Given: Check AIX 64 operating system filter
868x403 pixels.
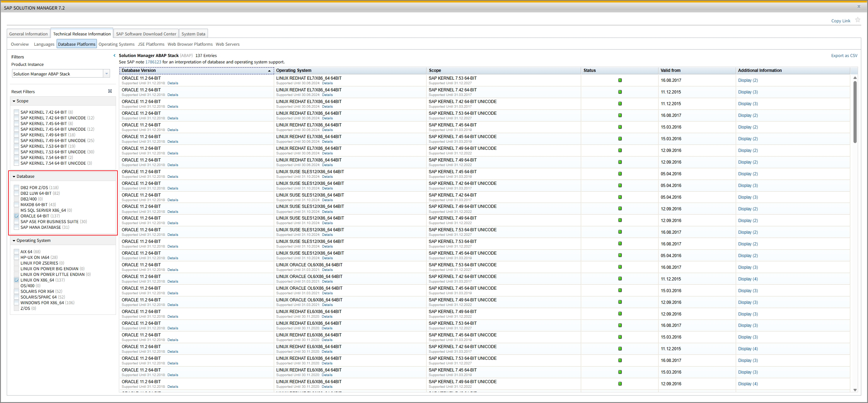Looking at the screenshot, I should (x=16, y=252).
